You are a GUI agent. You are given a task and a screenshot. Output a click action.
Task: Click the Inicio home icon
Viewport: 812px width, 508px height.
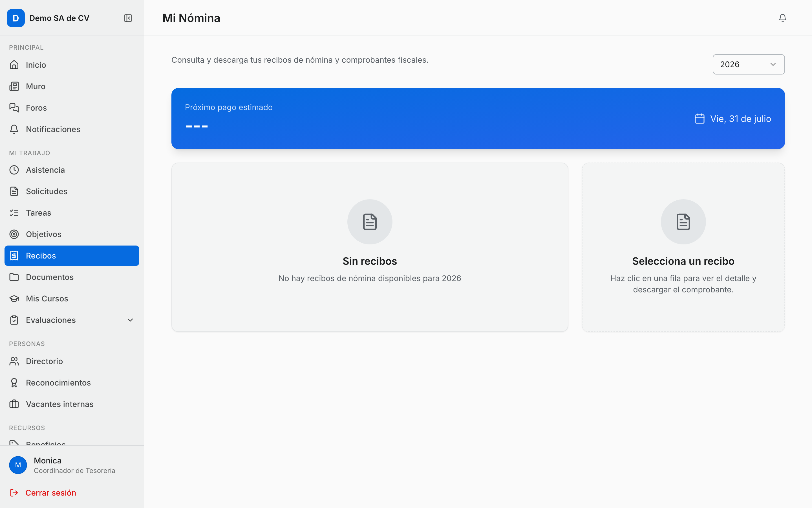(x=14, y=65)
